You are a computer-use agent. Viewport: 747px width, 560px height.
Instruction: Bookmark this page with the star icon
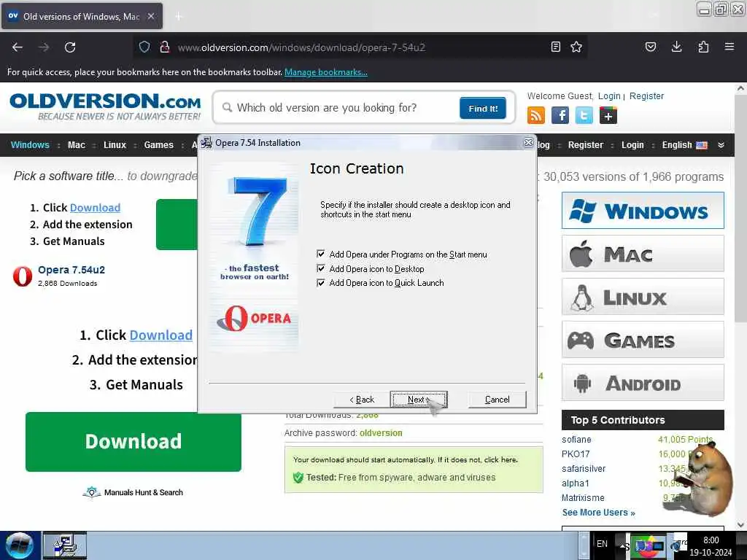click(576, 47)
